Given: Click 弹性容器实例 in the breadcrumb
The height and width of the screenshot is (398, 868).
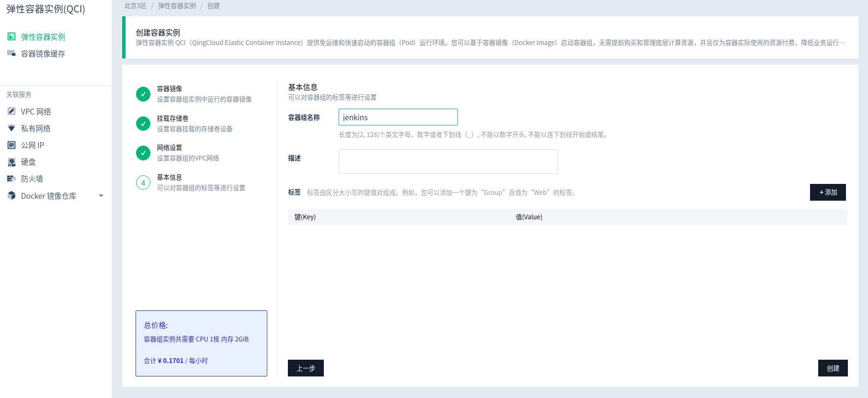Looking at the screenshot, I should pos(177,6).
